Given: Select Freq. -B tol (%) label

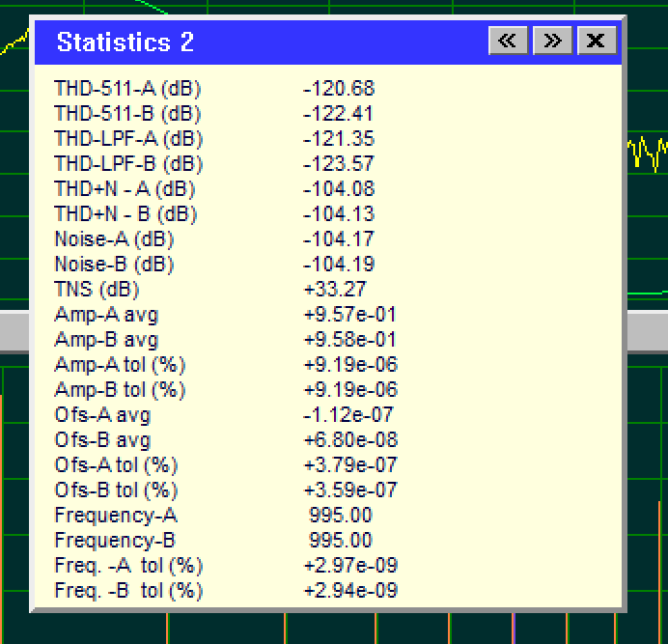Looking at the screenshot, I should point(128,591).
